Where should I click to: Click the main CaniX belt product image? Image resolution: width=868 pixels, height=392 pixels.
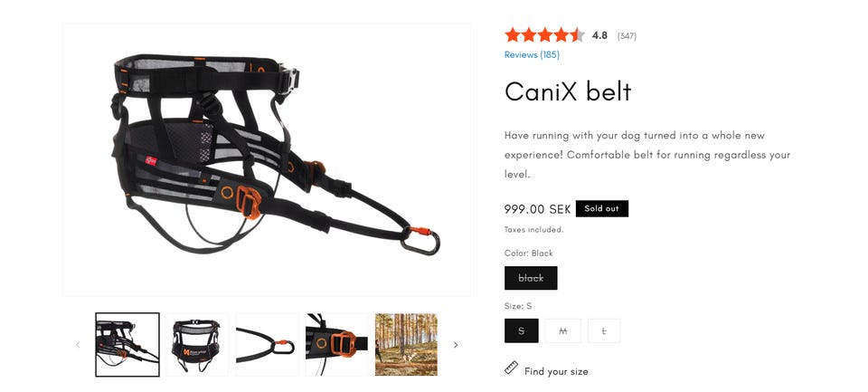coord(267,159)
